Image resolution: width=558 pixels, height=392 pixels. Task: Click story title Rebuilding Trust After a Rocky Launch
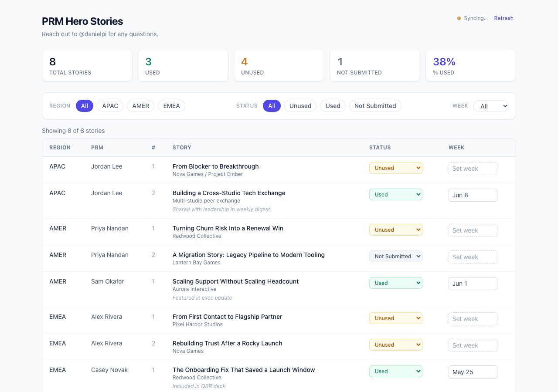click(x=227, y=343)
